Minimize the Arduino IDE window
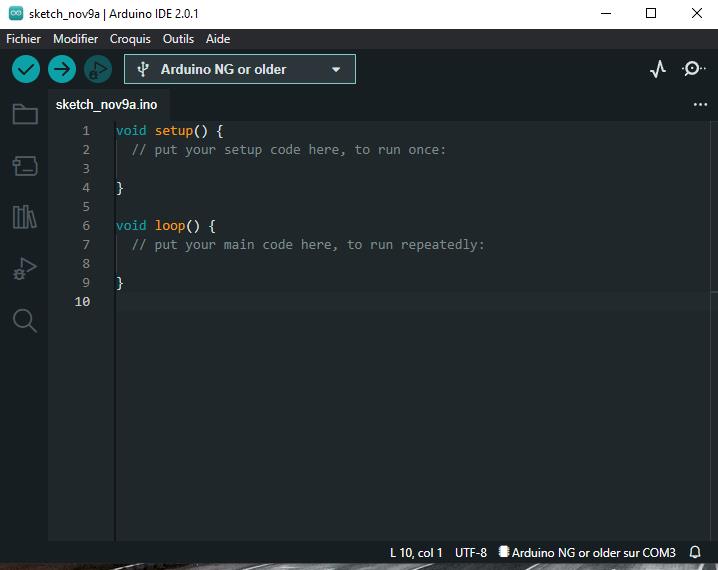This screenshot has width=718, height=570. tap(606, 13)
